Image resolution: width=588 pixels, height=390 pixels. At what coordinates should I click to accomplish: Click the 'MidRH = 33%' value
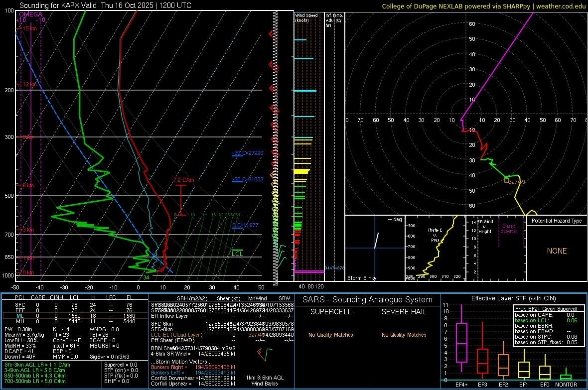20,346
